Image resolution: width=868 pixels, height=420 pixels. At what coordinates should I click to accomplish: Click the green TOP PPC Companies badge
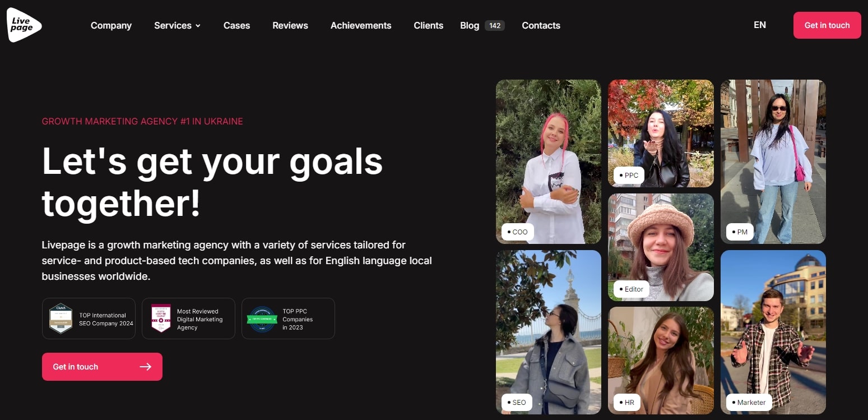click(x=262, y=319)
